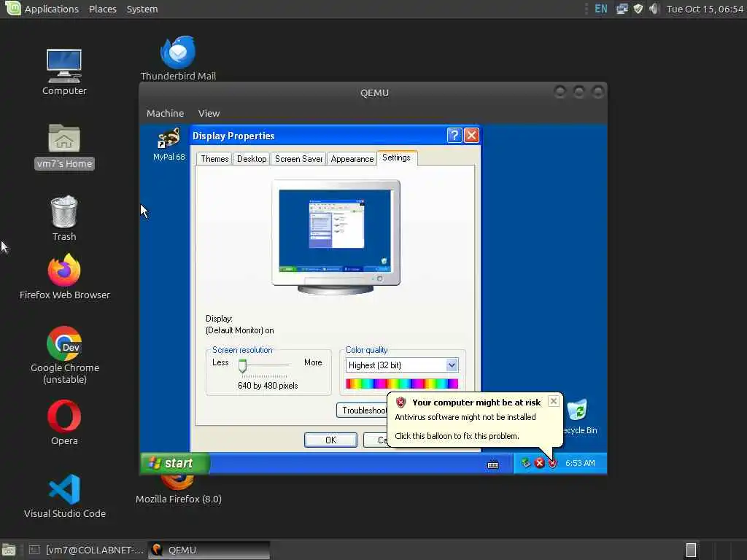Click the Display Properties help button
The width and height of the screenshot is (747, 560).
pos(454,136)
